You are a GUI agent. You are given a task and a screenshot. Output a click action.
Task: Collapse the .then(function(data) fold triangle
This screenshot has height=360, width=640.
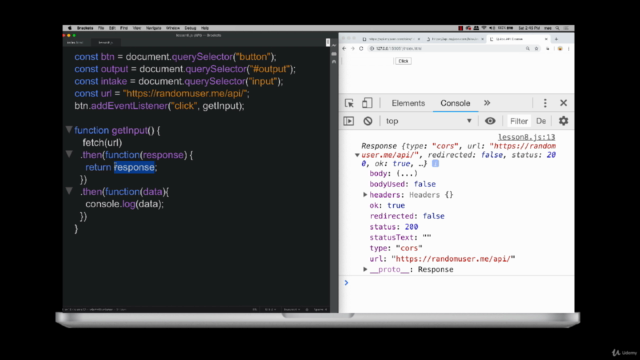coord(69,191)
